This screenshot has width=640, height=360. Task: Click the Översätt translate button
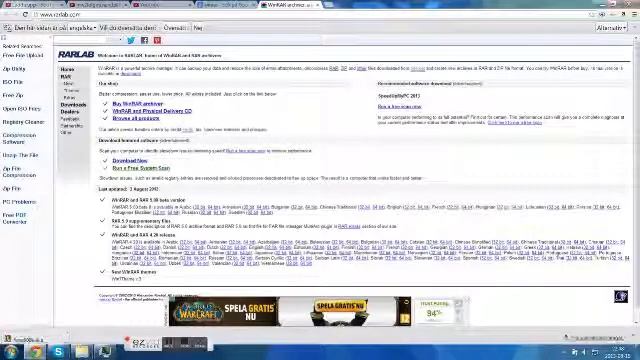point(175,28)
